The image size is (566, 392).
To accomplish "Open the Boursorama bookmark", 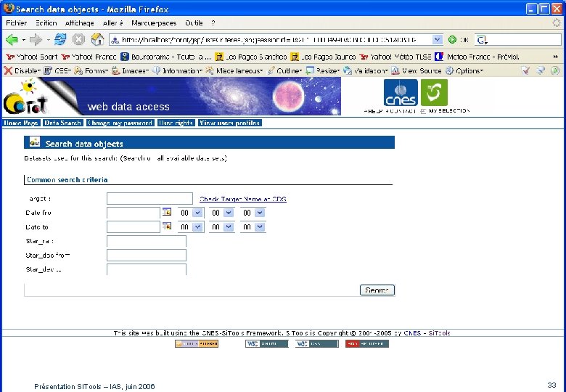I will coord(165,57).
